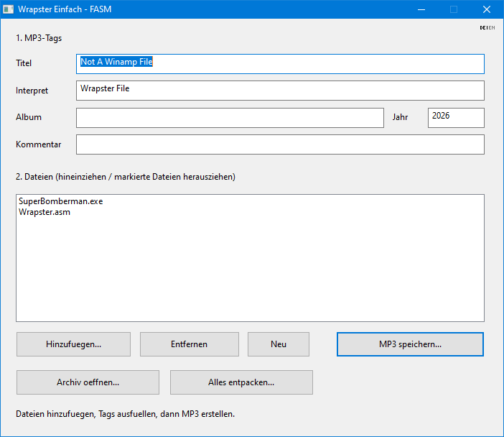The image size is (504, 437).
Task: Click the Jahr field showing 2026
Action: pos(456,118)
